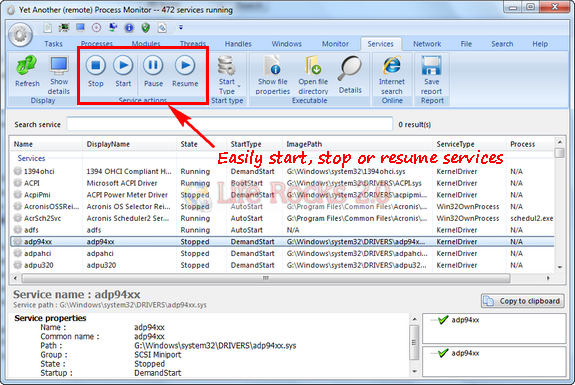Click schedul2.exe process cell
The height and width of the screenshot is (385, 575).
click(531, 218)
